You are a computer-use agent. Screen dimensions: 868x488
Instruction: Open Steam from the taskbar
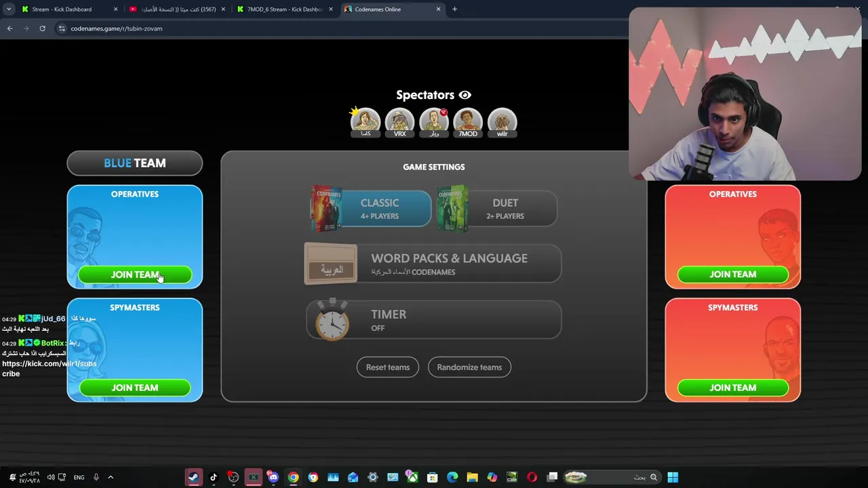coord(193,477)
